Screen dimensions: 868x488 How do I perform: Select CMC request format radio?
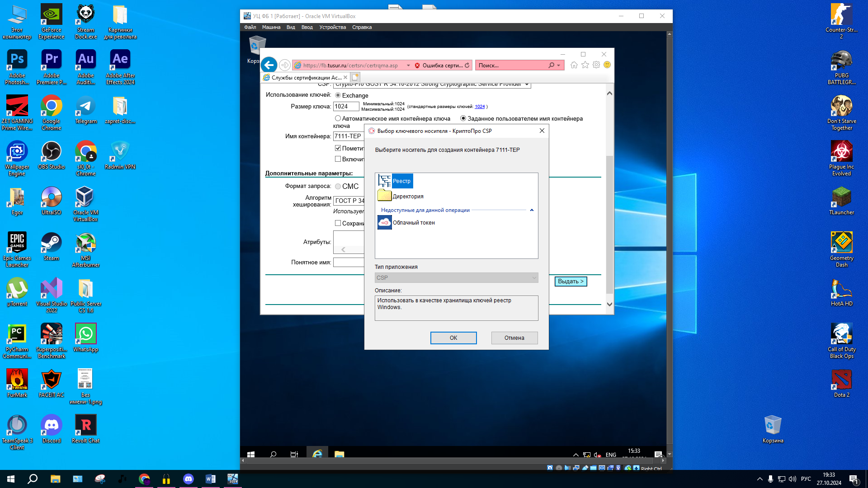point(338,186)
